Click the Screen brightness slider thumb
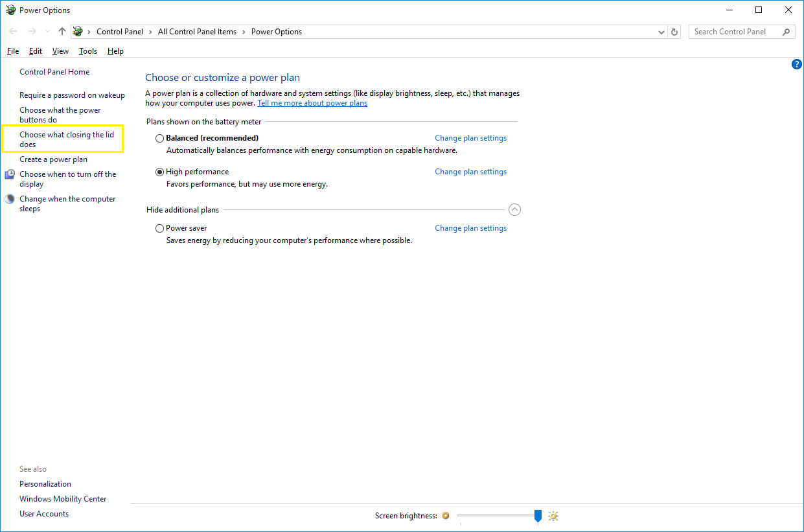 pyautogui.click(x=538, y=516)
